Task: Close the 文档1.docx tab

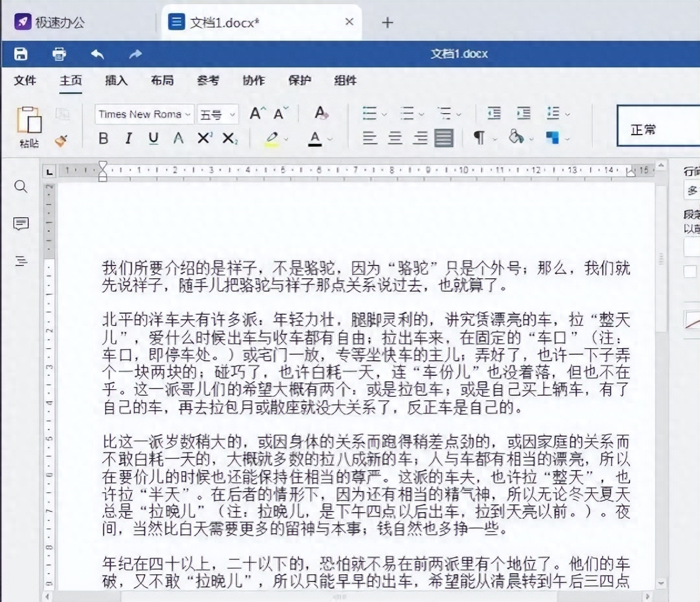Action: coord(349,22)
